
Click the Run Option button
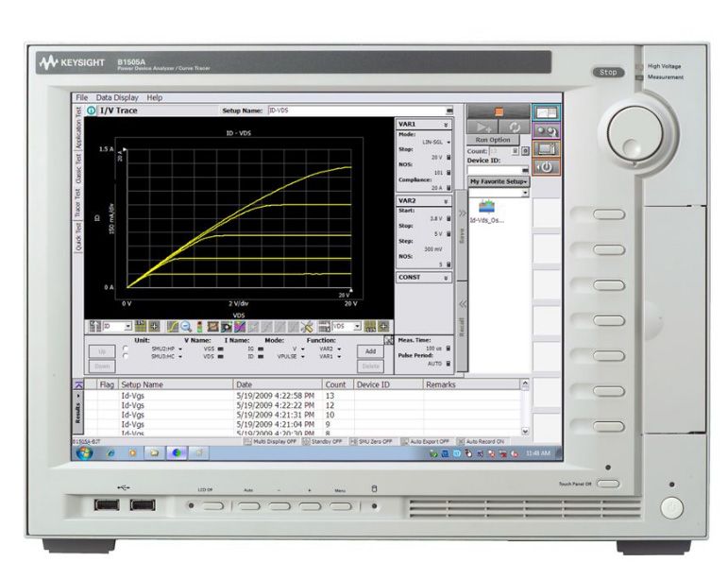[x=492, y=140]
